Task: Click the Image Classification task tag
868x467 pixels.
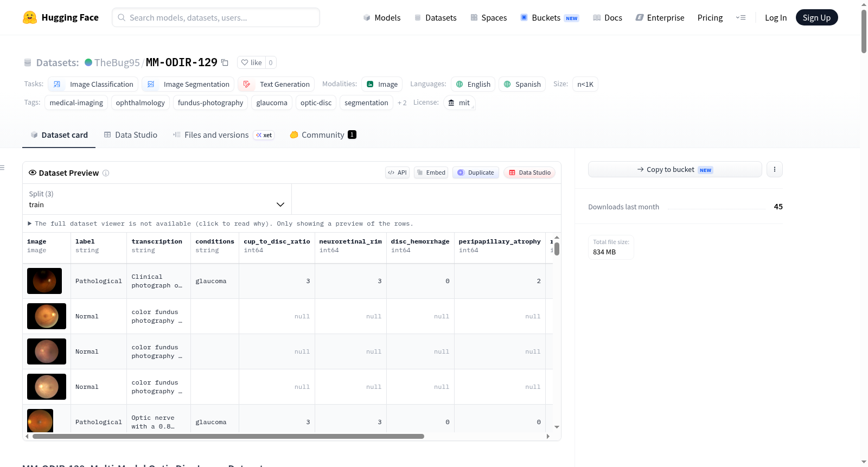Action: (x=93, y=84)
